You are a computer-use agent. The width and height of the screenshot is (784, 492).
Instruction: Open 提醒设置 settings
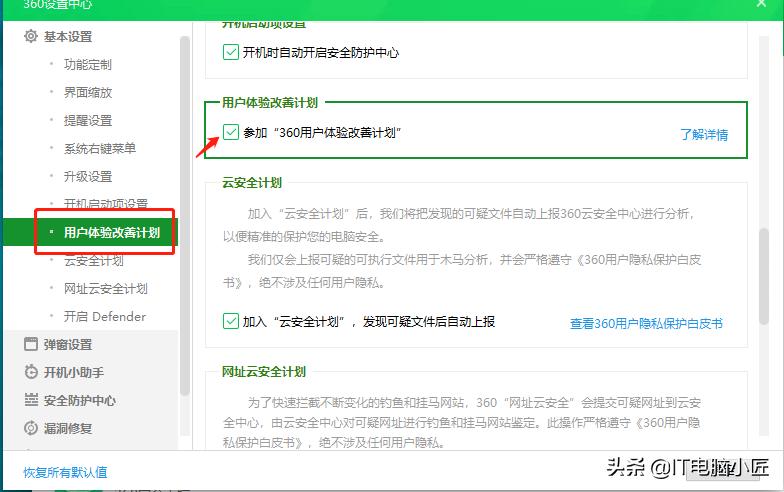(88, 120)
